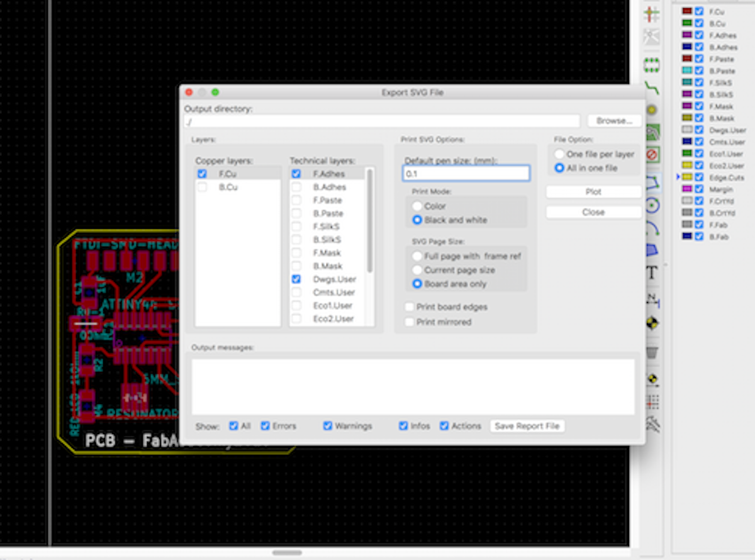Click Save Report File button

(527, 426)
